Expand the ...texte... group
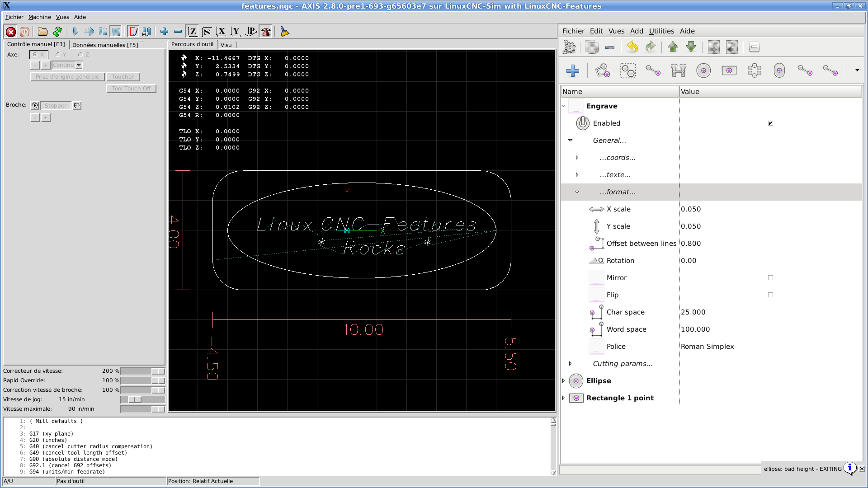868x488 pixels. point(577,175)
